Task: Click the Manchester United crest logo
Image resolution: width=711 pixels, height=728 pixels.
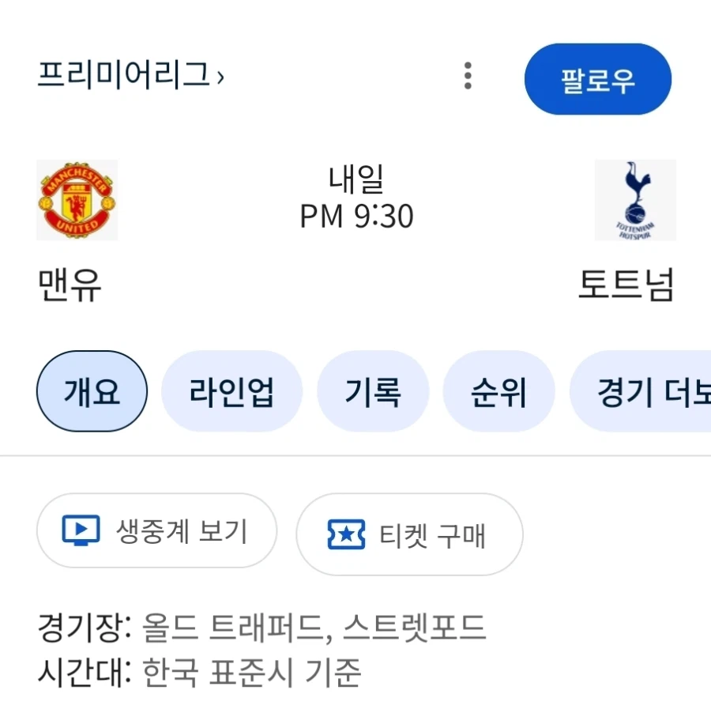Action: point(77,199)
